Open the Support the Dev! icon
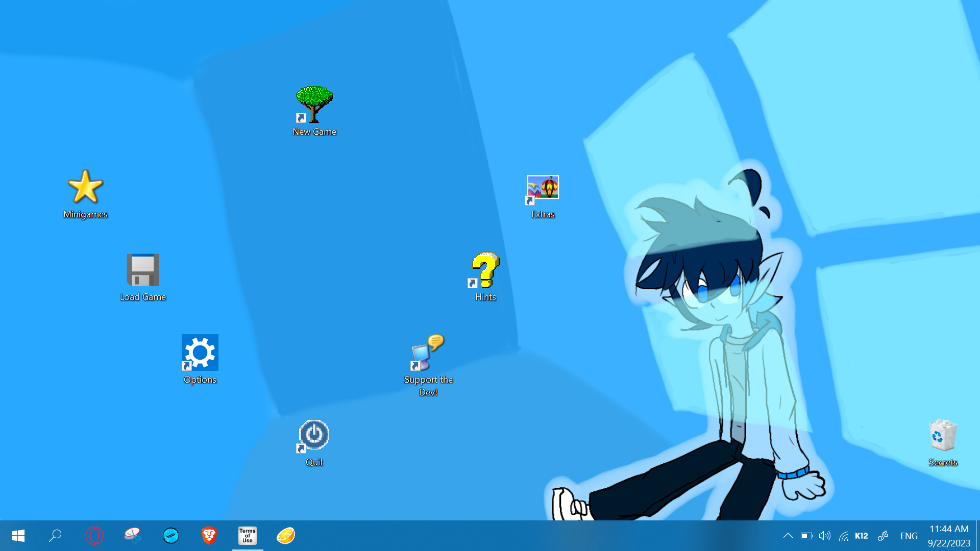This screenshot has height=551, width=980. click(428, 353)
